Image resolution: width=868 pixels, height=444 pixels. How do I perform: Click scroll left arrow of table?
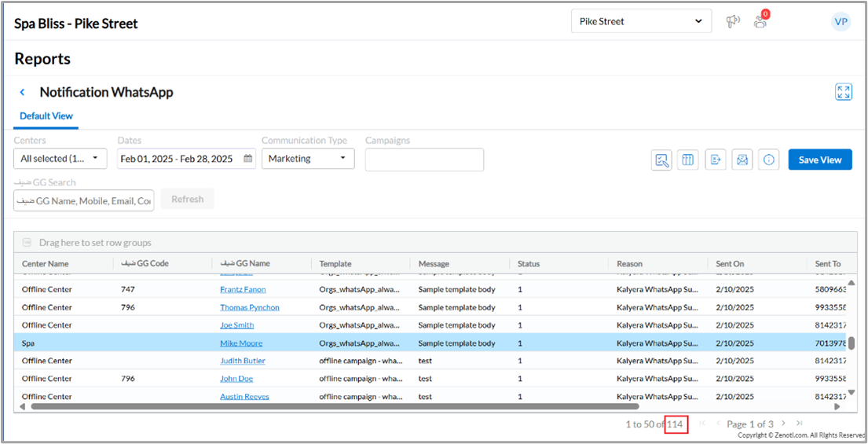(22, 406)
